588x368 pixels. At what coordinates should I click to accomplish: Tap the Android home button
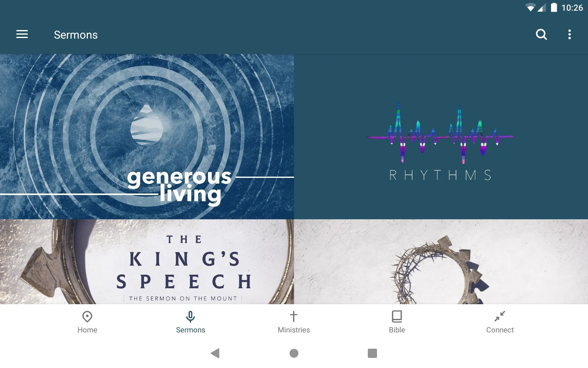click(294, 353)
